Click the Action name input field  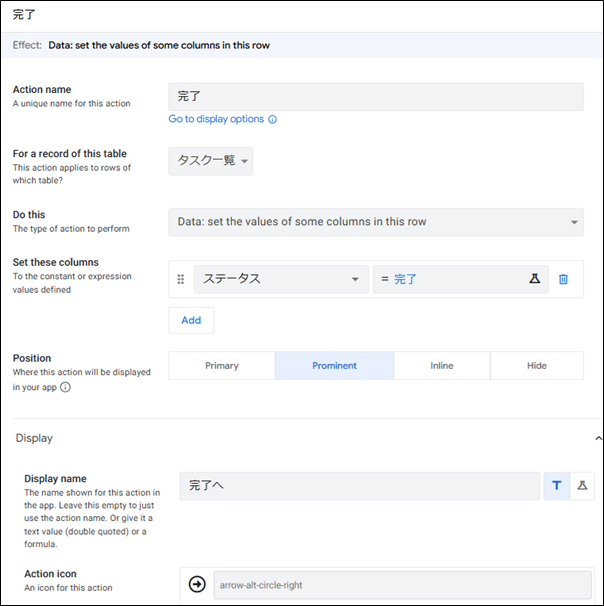pyautogui.click(x=376, y=97)
